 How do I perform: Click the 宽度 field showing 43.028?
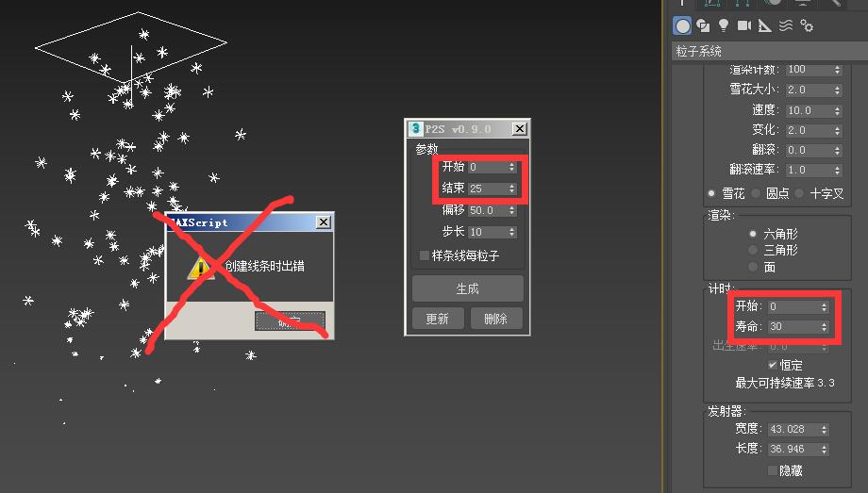pos(793,429)
